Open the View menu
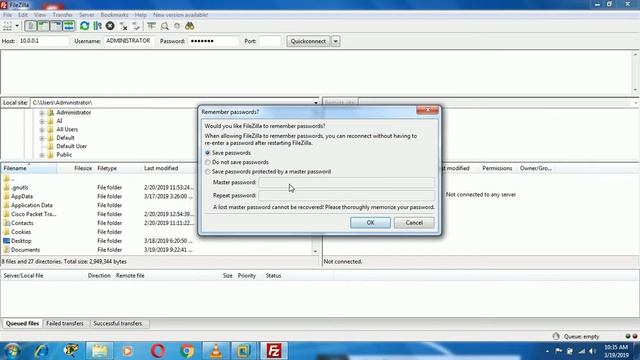The image size is (640, 360). (x=40, y=15)
